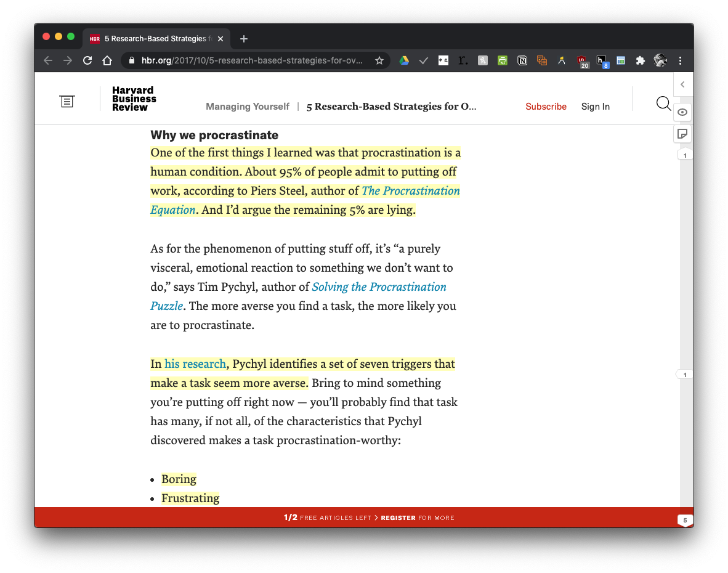Image resolution: width=728 pixels, height=573 pixels.
Task: Click '1/2 FREE ARTICLES LEFT' text
Action: 327,518
